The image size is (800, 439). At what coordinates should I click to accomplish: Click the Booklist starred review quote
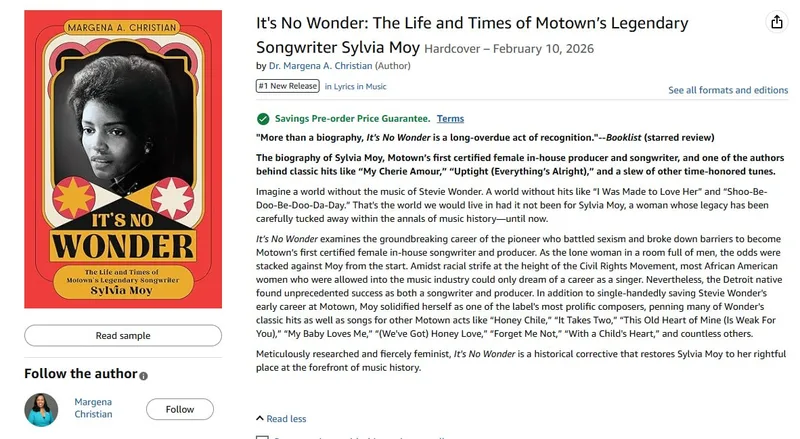click(x=485, y=137)
